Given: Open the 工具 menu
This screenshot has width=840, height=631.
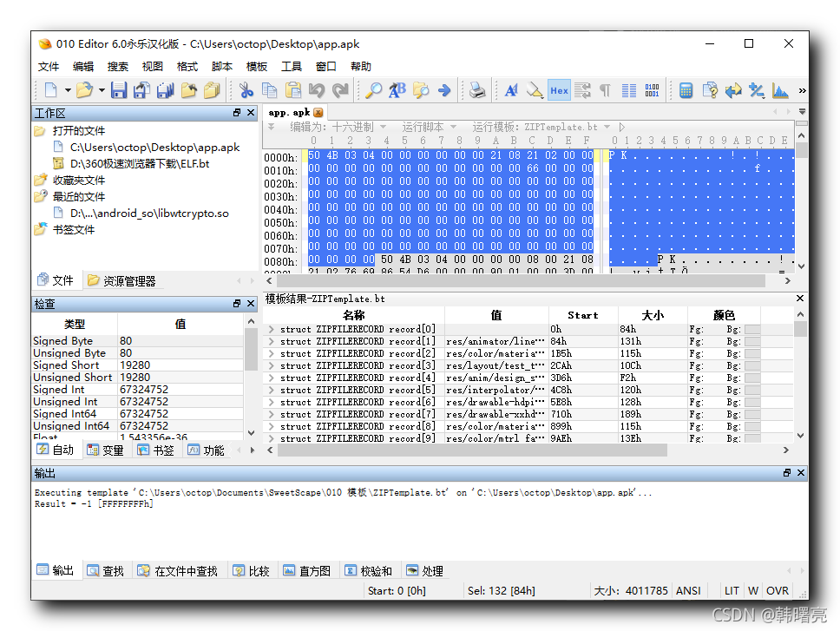Looking at the screenshot, I should [292, 67].
